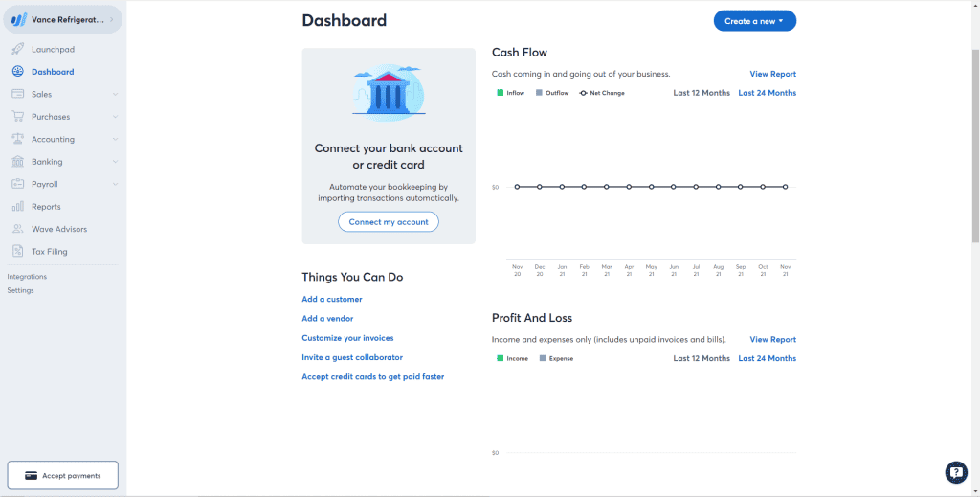
Task: Open the help chat bubble icon
Action: tap(955, 472)
